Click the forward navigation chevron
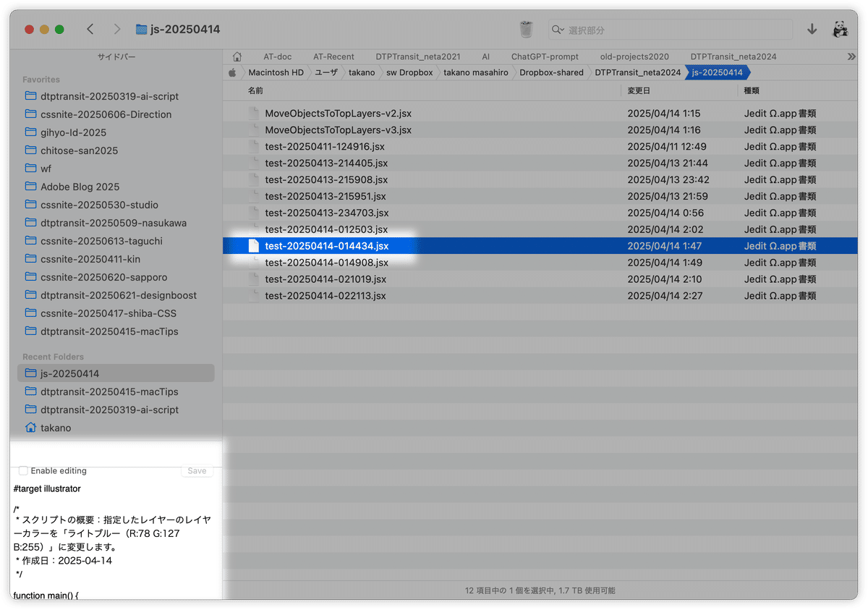The image size is (868, 610). coord(116,29)
